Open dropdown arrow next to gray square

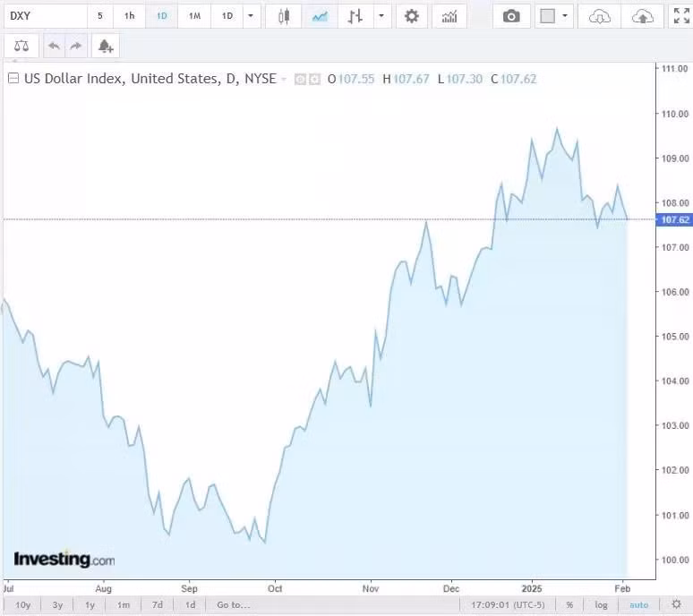pyautogui.click(x=565, y=16)
